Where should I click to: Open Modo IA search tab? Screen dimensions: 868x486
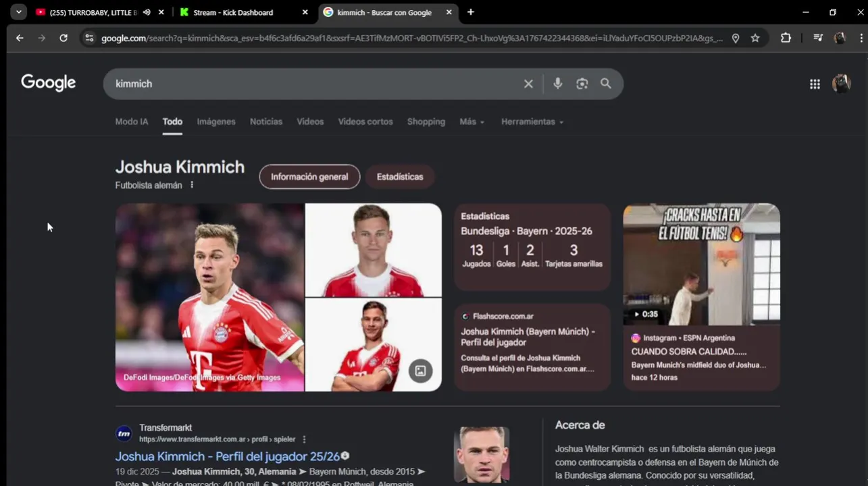tap(132, 122)
